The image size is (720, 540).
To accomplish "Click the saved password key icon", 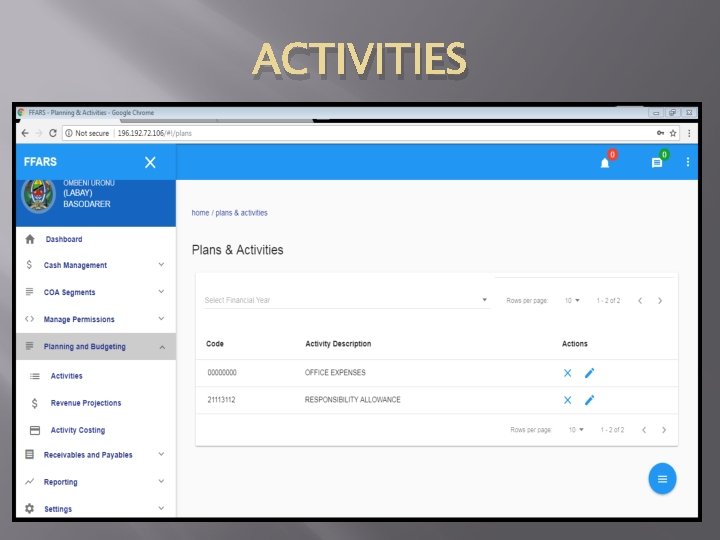I will click(660, 133).
